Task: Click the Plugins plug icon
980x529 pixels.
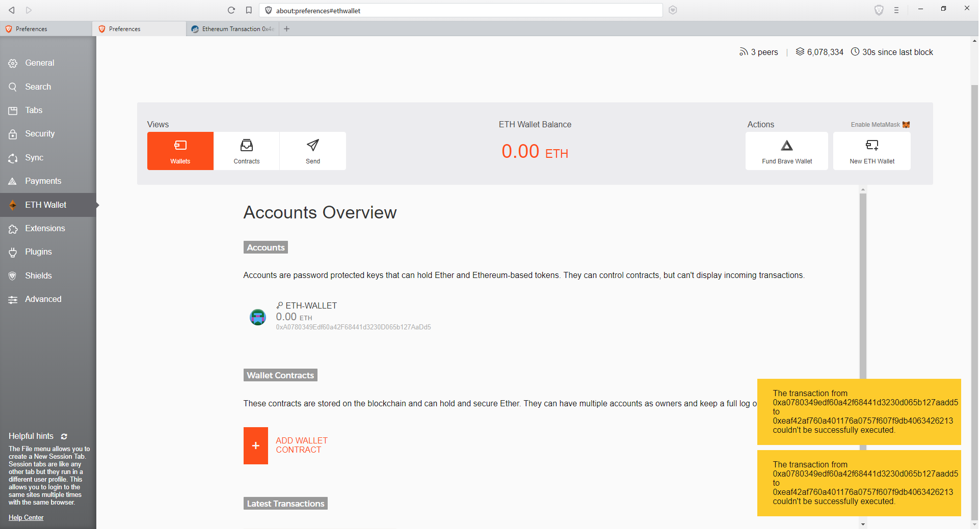Action: point(13,252)
